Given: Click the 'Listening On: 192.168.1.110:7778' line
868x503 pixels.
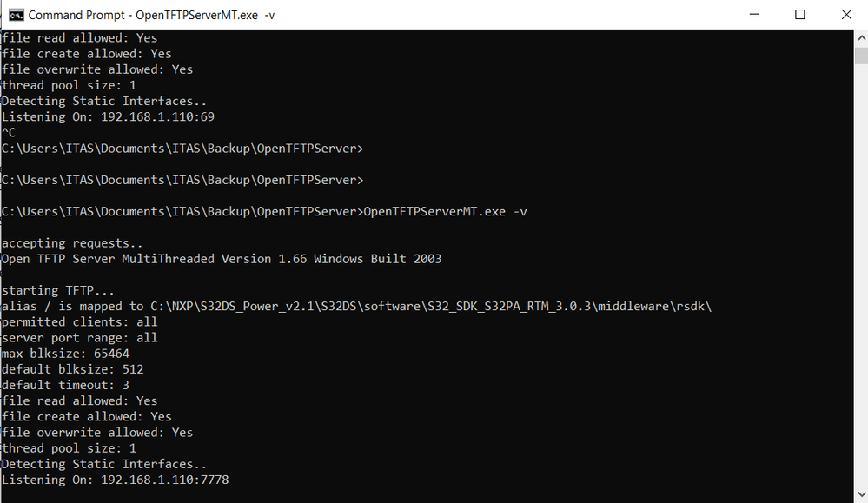Looking at the screenshot, I should pos(115,480).
